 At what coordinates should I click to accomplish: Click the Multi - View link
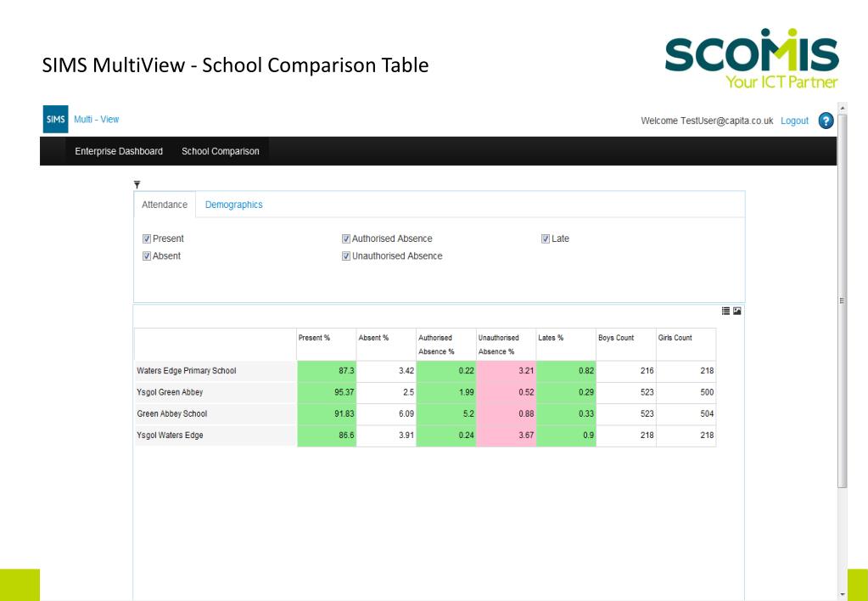[97, 119]
